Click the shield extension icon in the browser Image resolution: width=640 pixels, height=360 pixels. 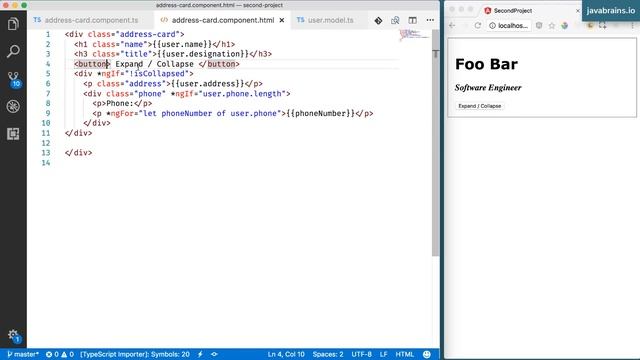coord(539,25)
